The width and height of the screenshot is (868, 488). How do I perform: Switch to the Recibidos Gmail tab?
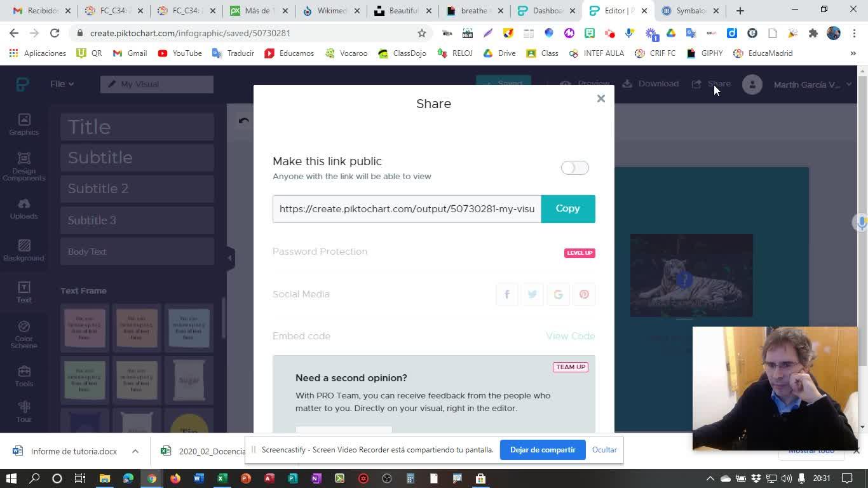pyautogui.click(x=42, y=11)
